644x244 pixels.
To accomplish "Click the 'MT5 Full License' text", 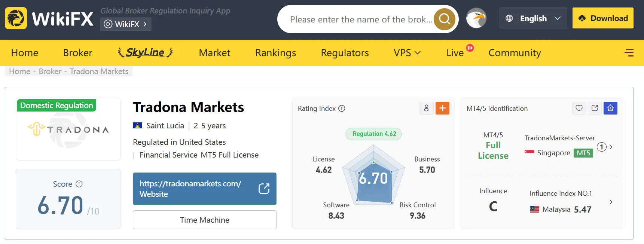I will coord(229,155).
